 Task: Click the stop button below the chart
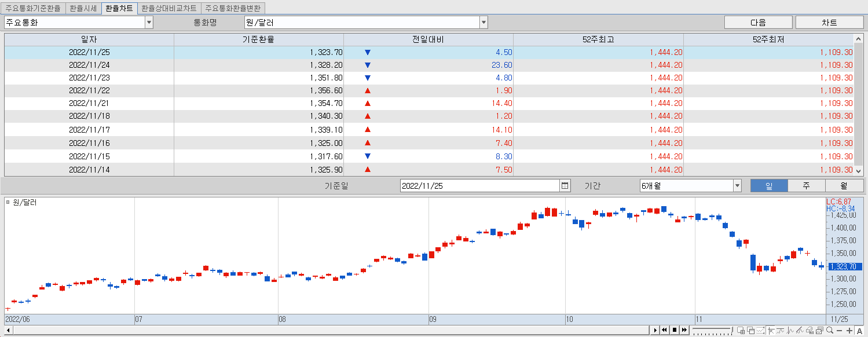click(675, 330)
